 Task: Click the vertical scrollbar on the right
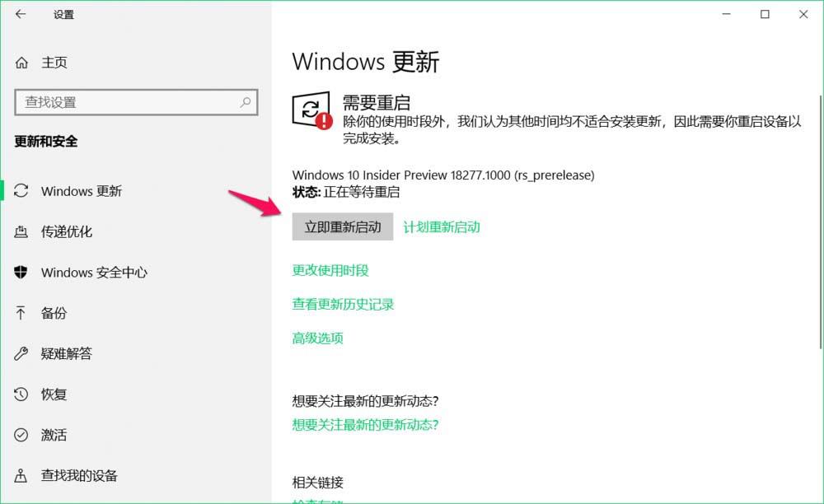820,222
